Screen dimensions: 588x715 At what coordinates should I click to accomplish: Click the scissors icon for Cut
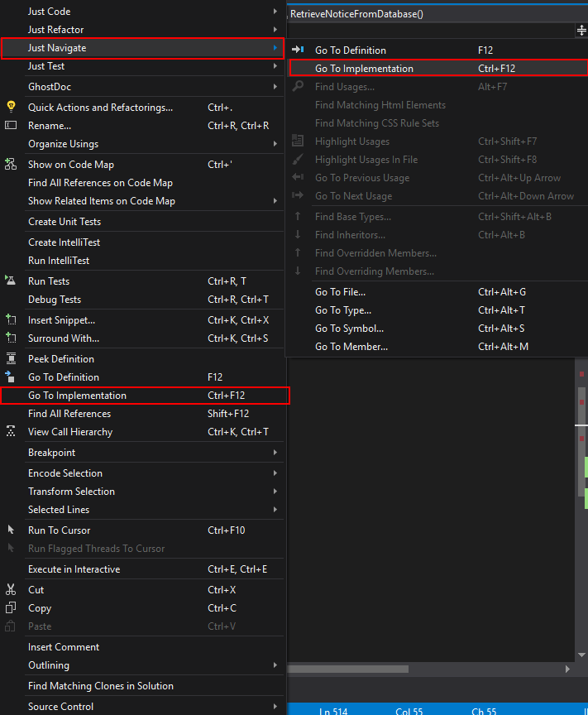[x=11, y=590]
